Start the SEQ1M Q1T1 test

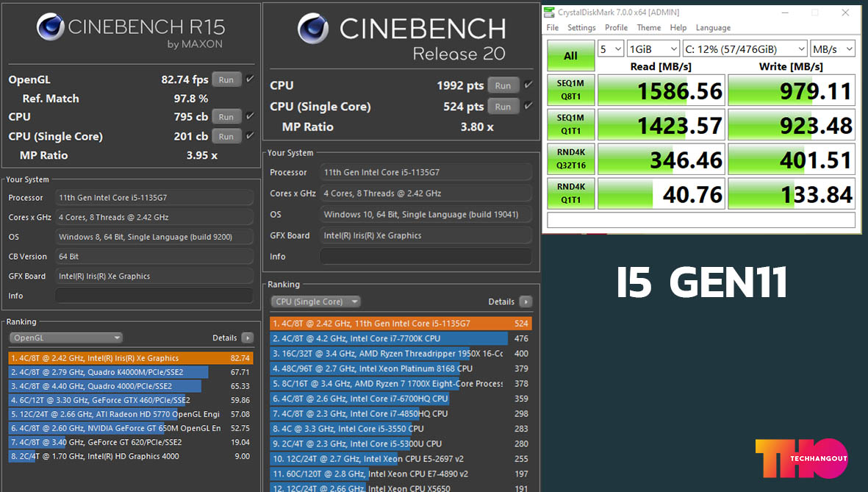tap(571, 125)
